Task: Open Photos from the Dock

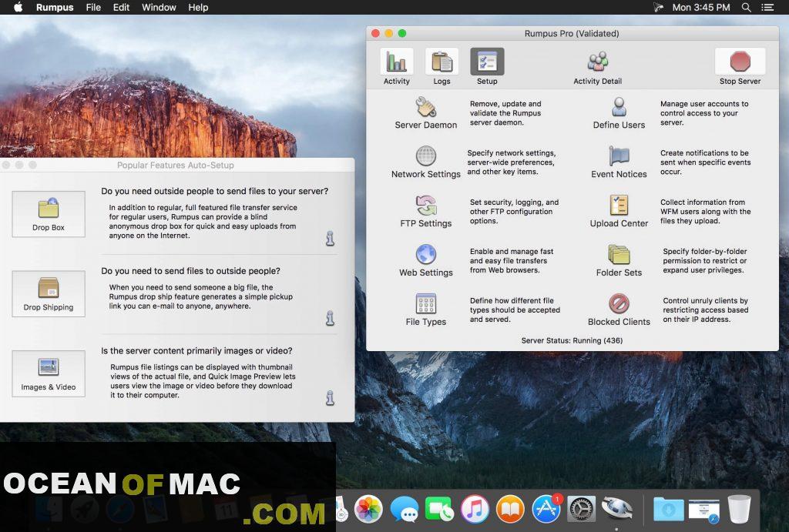Action: pyautogui.click(x=368, y=509)
